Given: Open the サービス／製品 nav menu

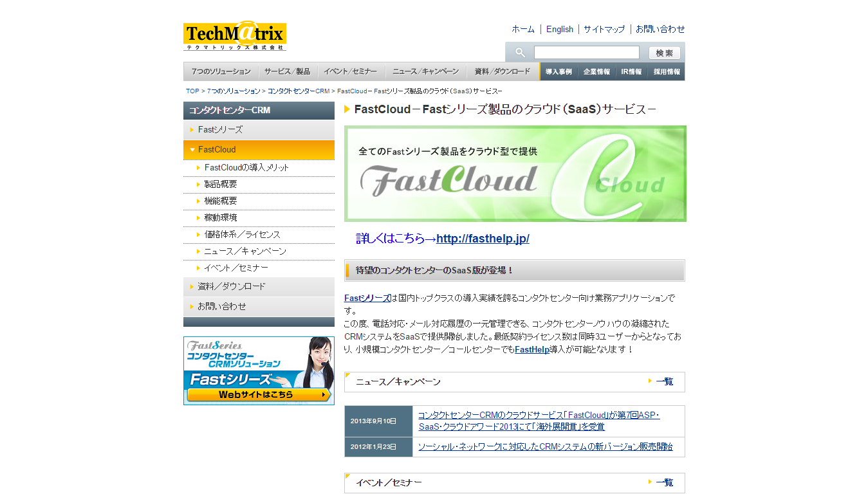Looking at the screenshot, I should coord(287,71).
